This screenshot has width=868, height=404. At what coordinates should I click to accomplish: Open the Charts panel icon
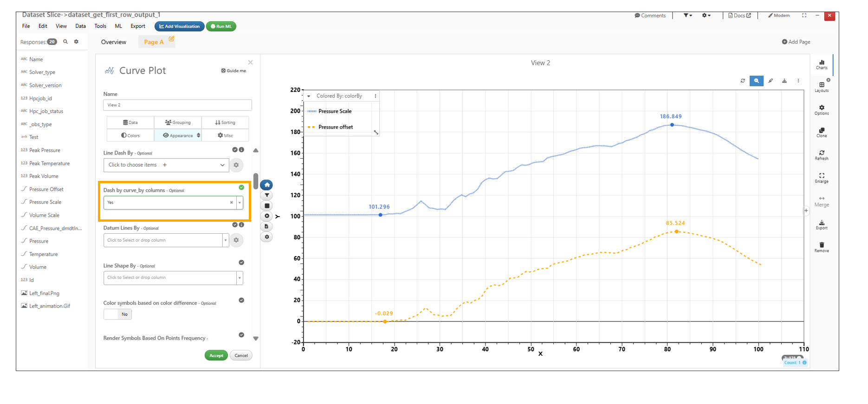click(x=822, y=64)
